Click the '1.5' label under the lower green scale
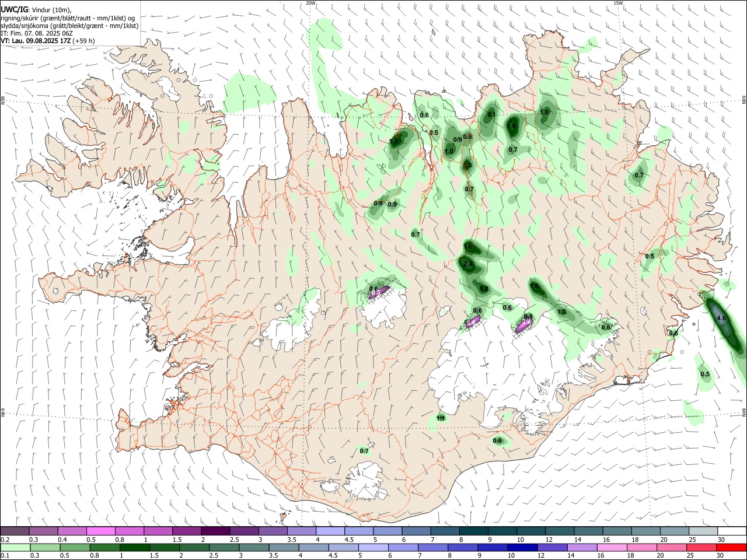The height and width of the screenshot is (560, 747). 154,556
